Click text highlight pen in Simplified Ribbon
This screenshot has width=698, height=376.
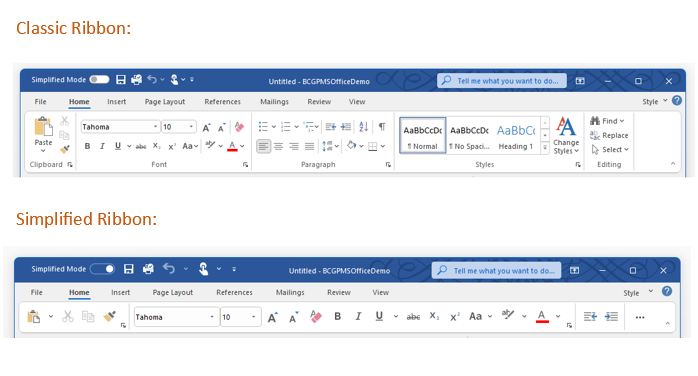pos(508,315)
